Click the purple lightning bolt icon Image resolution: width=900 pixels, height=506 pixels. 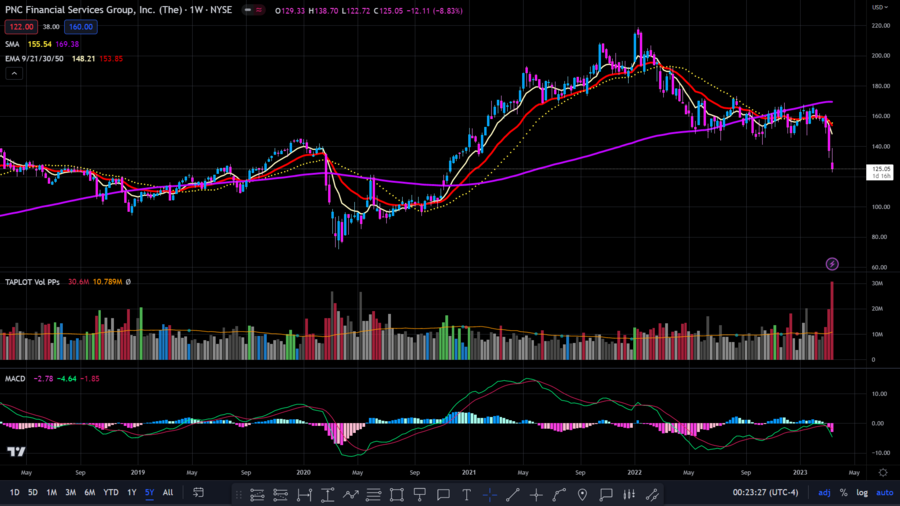pyautogui.click(x=832, y=264)
